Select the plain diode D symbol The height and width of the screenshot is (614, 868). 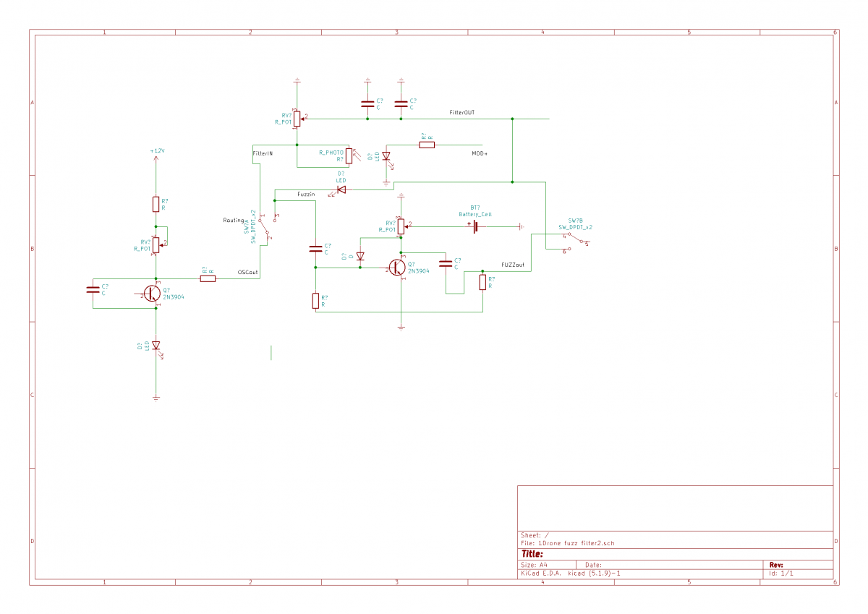tap(360, 256)
